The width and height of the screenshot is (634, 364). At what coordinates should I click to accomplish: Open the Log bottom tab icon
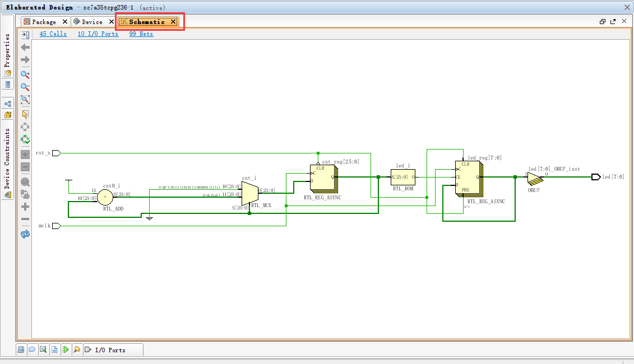[43, 349]
